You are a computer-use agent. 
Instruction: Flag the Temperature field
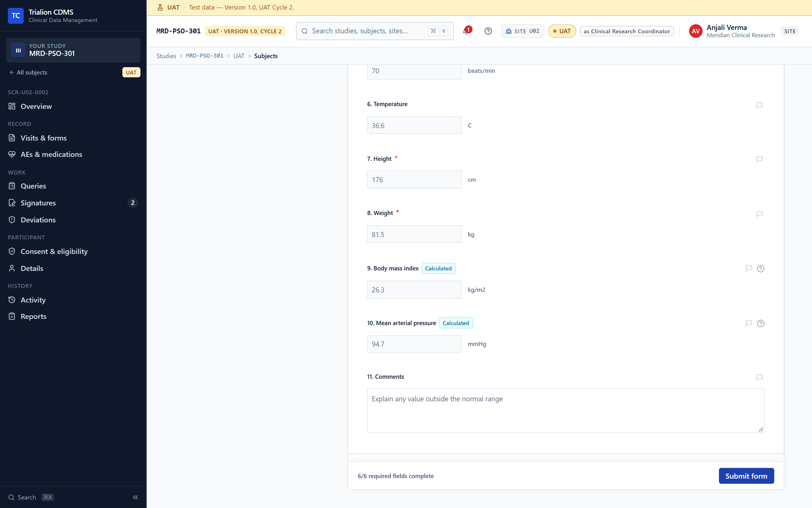[760, 105]
